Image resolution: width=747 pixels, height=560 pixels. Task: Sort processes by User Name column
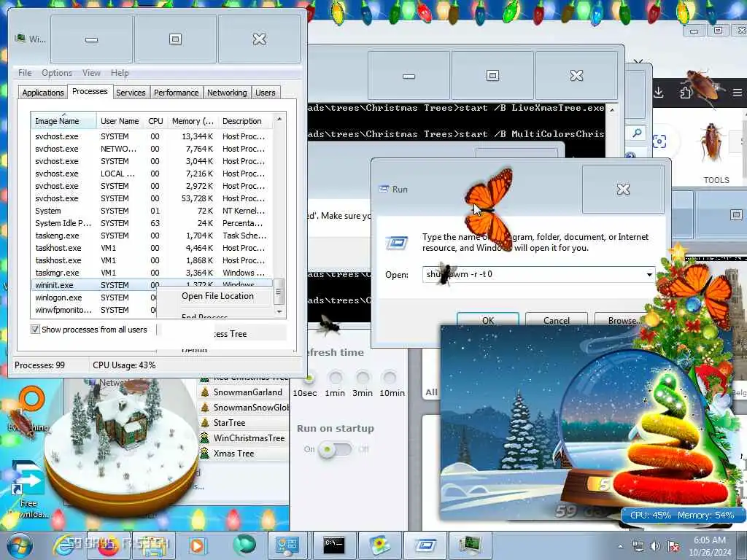click(120, 121)
